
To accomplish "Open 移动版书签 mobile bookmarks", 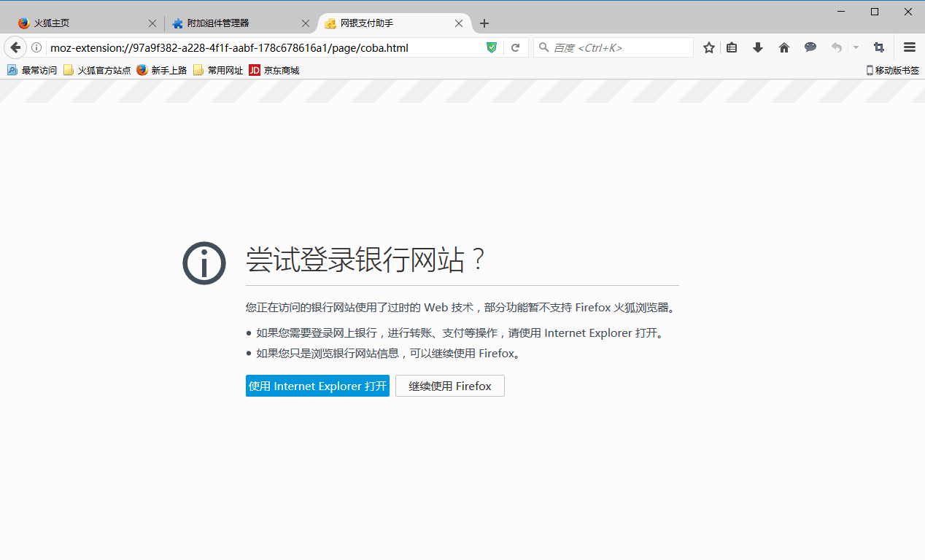I will click(x=892, y=70).
